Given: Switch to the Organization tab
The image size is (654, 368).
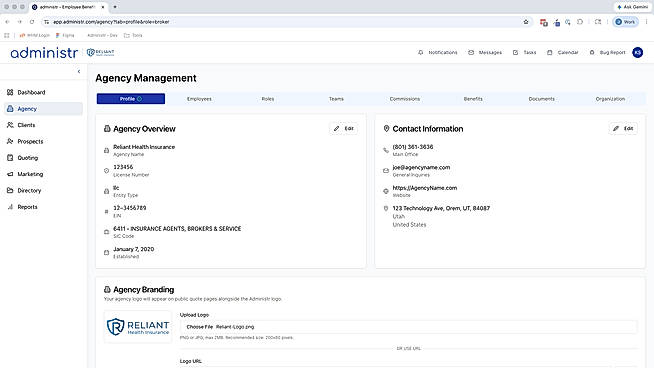Looking at the screenshot, I should click(x=610, y=99).
